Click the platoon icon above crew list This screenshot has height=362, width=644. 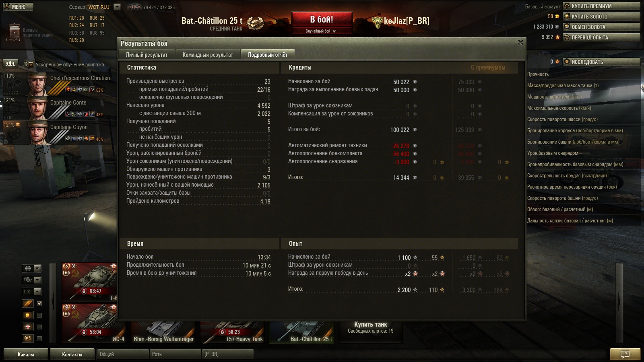(10, 64)
